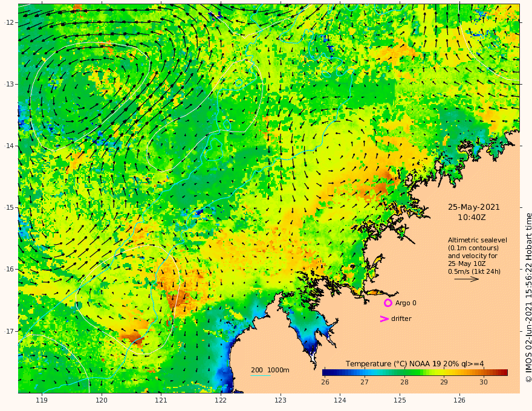Click the '0.5m/s (1kt 24h)' label

pos(474,271)
